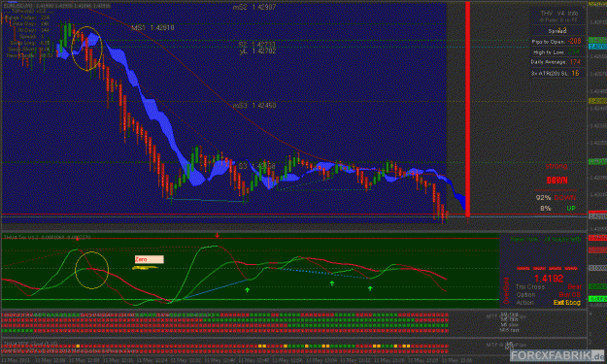Select the 8% UP percentage readout
607x364 pixels.
coord(557,209)
